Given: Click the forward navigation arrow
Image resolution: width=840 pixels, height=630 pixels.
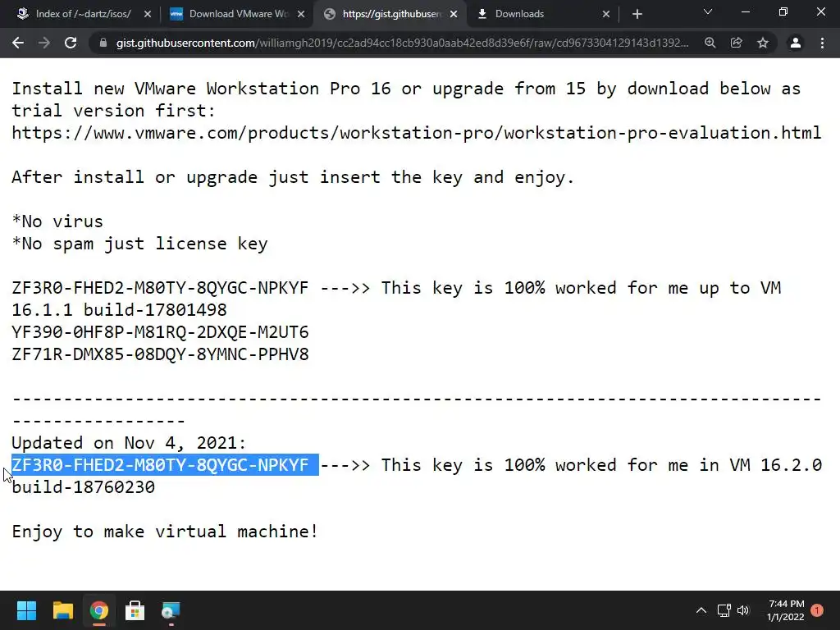Looking at the screenshot, I should click(x=44, y=43).
